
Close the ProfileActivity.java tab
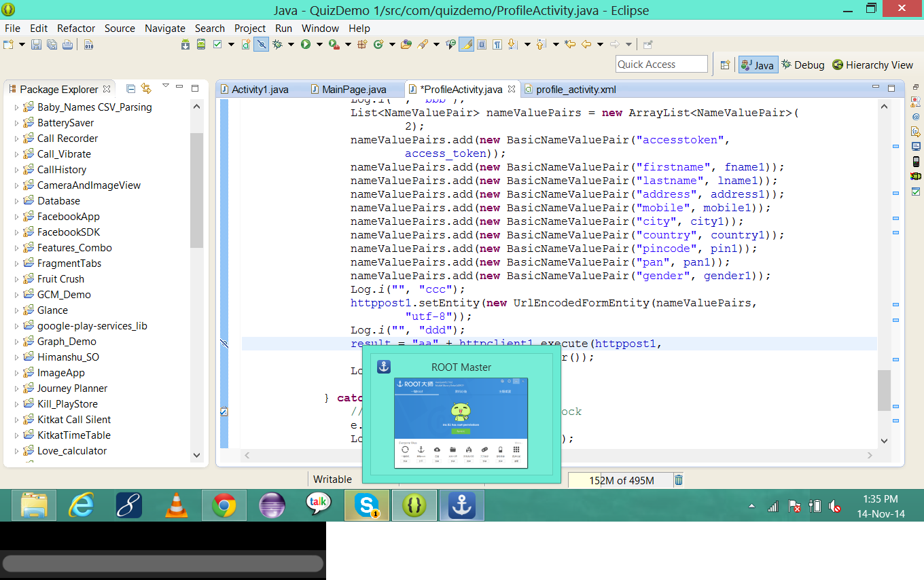point(512,89)
